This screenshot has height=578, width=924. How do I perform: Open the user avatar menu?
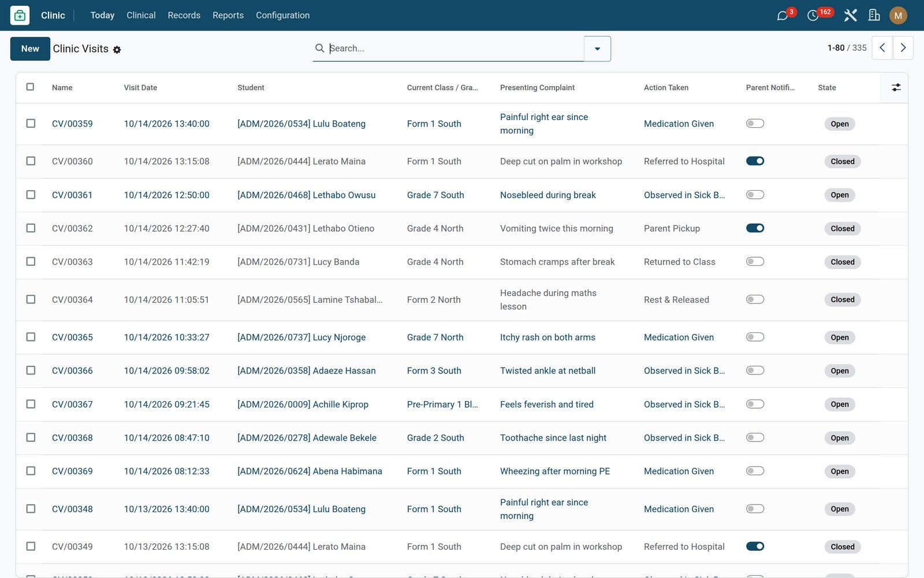(898, 16)
